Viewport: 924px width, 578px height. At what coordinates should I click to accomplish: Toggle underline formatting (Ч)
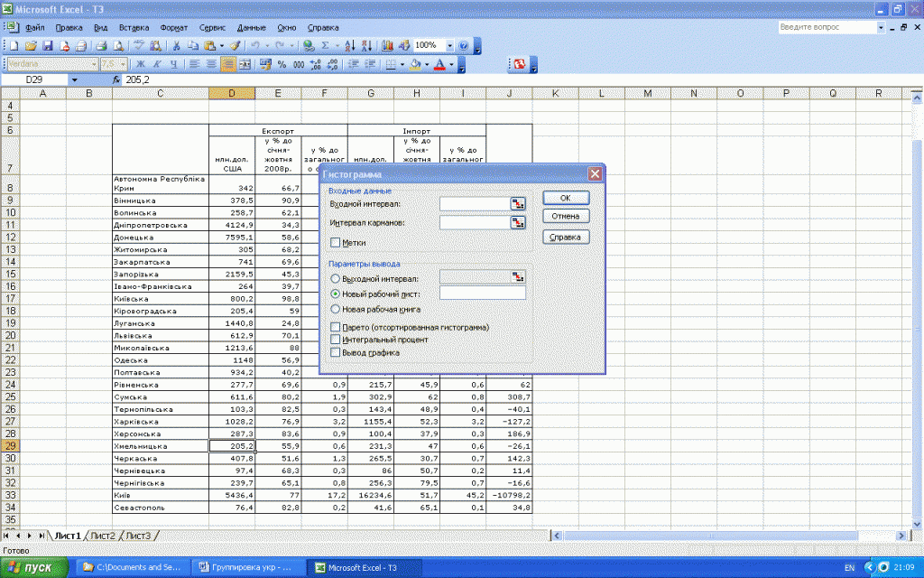pos(173,64)
